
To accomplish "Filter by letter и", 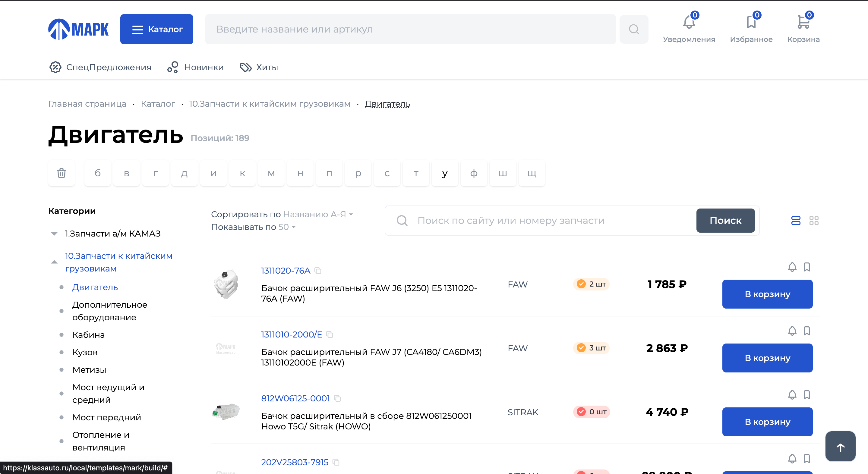I will pyautogui.click(x=213, y=173).
